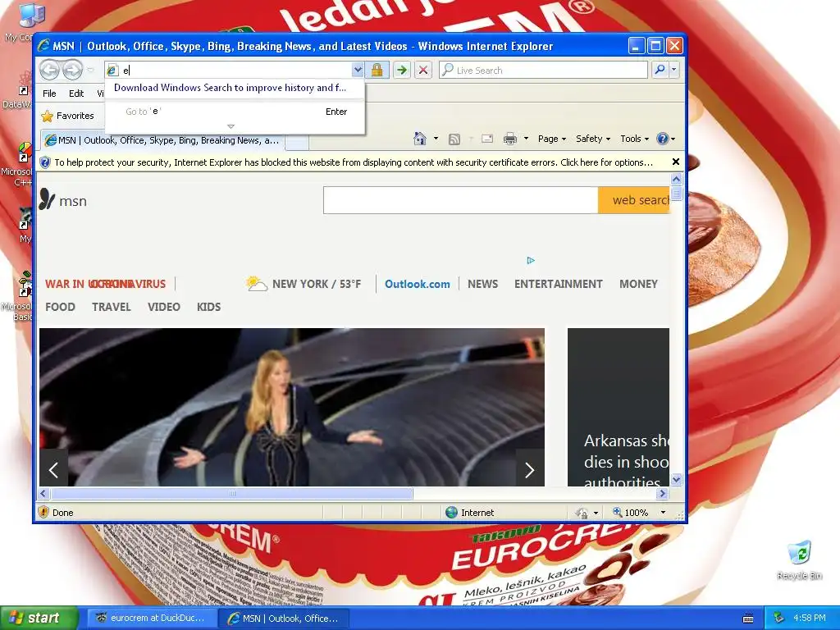This screenshot has width=840, height=630.
Task: Click the vertical scrollbar down arrow
Action: pos(676,479)
